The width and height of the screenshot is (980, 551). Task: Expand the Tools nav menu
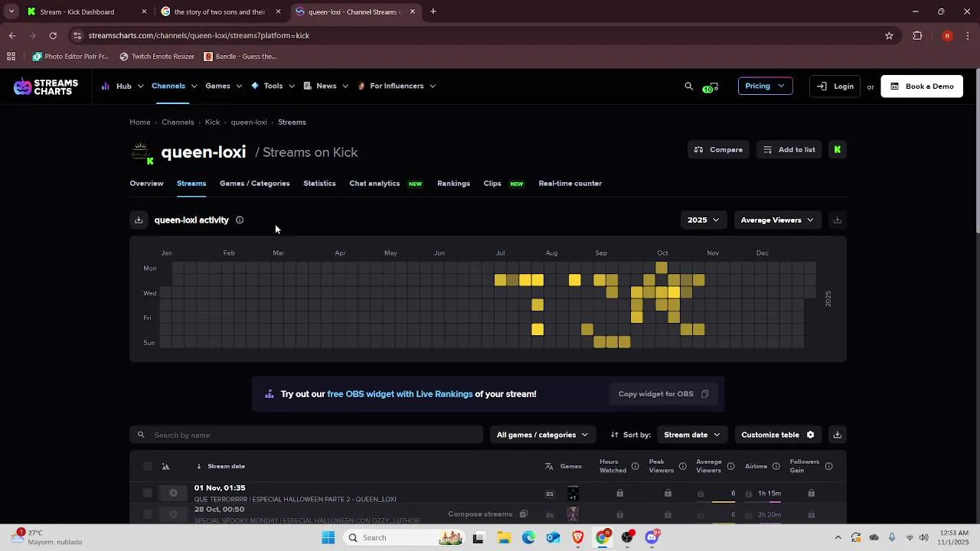tap(273, 86)
